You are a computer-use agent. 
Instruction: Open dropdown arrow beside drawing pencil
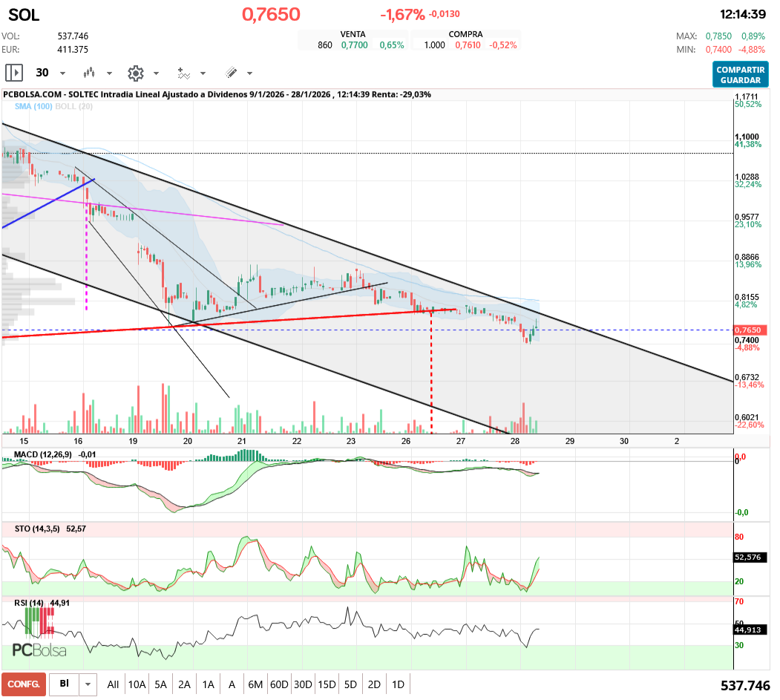pos(249,73)
